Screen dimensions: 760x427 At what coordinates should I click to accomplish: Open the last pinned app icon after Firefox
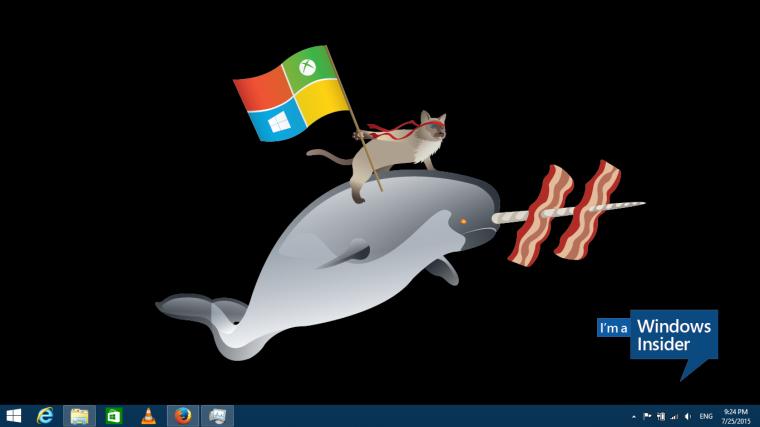pos(218,416)
